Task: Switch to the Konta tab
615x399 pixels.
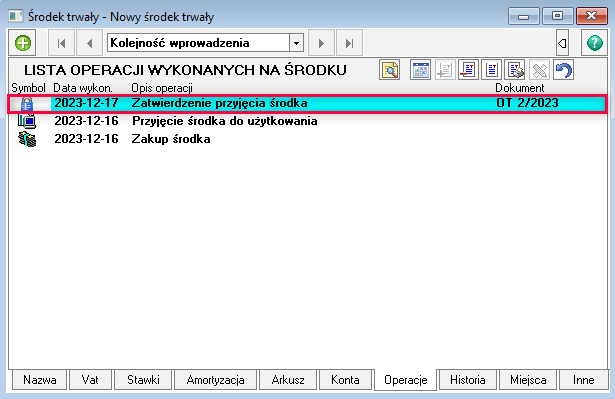Action: click(345, 380)
